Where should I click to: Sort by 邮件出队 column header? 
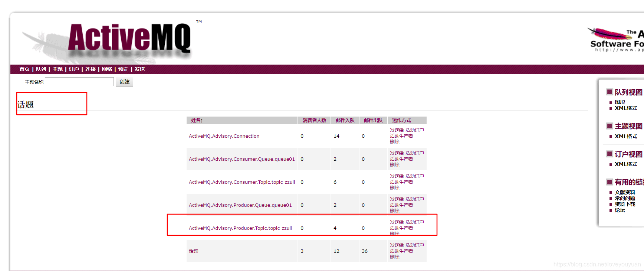tap(373, 120)
